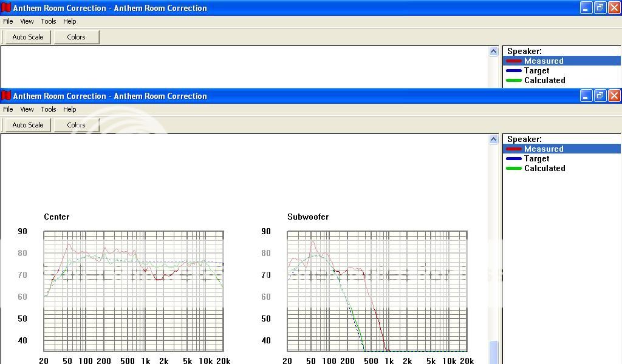Open the View menu in the front window
Screen dimensions: 622x364
coord(27,109)
